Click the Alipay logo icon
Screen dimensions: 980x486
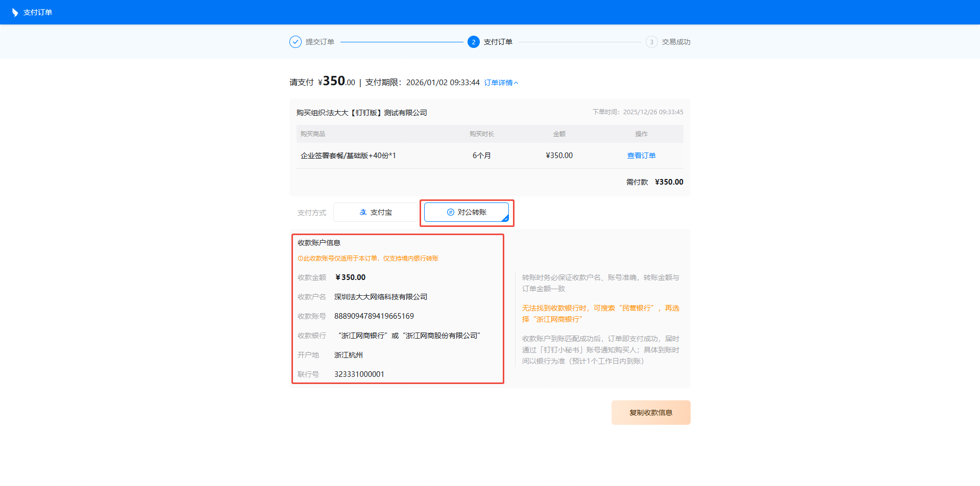coord(363,212)
